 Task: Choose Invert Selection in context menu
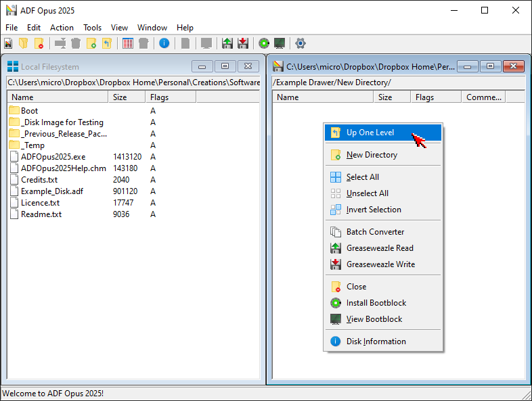383,210
